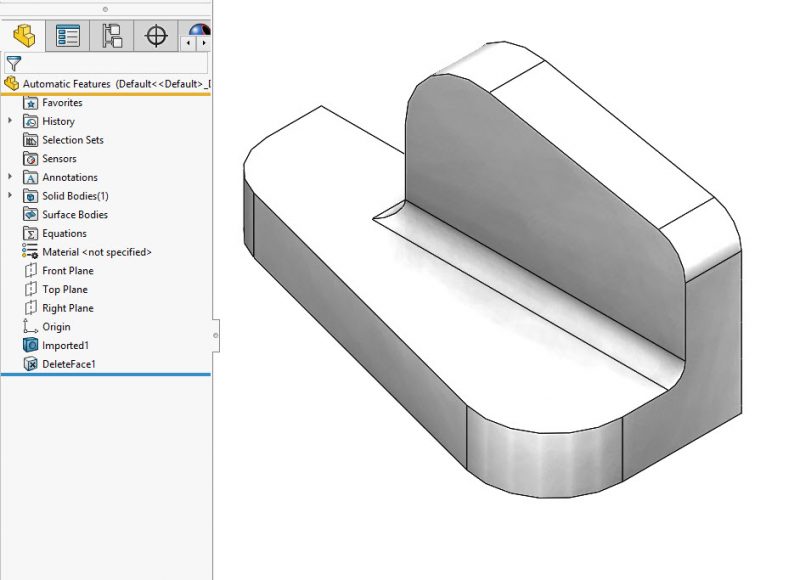The image size is (800, 580).
Task: Select the Origin icon in tree
Action: coord(30,327)
